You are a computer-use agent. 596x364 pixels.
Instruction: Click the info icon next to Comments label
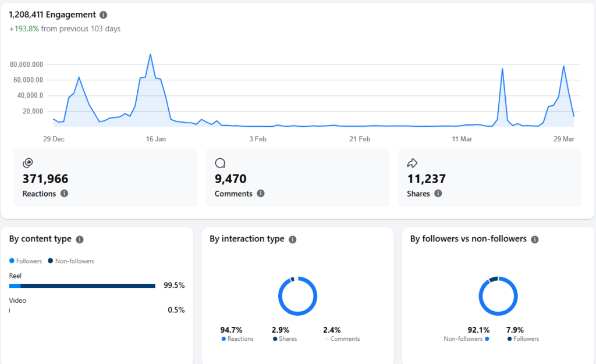(x=261, y=194)
